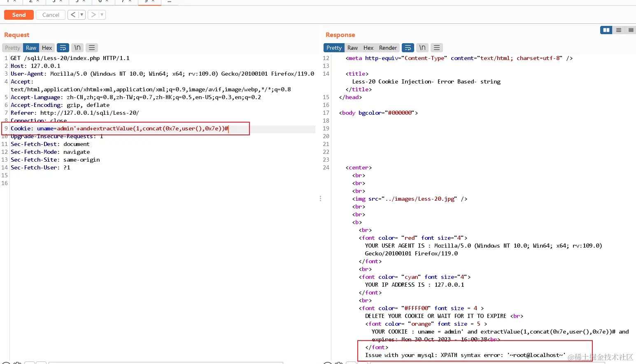Toggle show non-printable chars in Response panel

[422, 48]
